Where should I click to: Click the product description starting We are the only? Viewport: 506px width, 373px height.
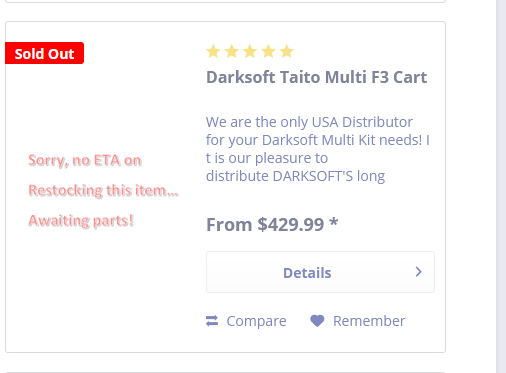(318, 149)
